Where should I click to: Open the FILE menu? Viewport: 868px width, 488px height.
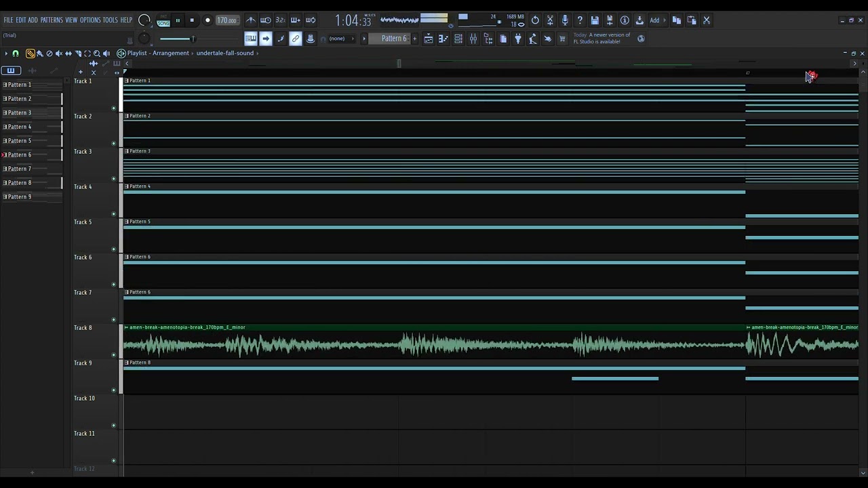point(8,20)
